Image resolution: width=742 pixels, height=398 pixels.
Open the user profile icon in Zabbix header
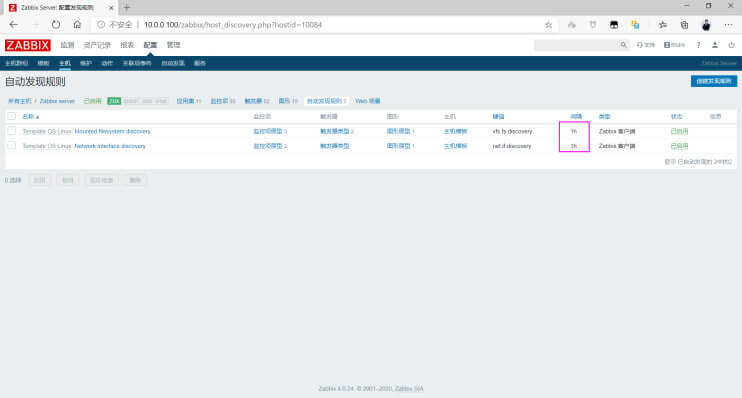[715, 45]
